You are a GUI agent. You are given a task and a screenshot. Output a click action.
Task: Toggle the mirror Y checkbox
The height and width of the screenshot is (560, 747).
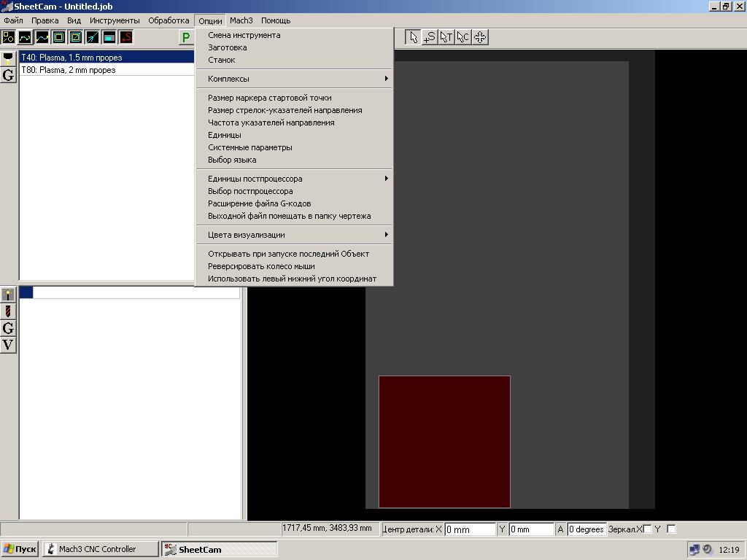click(x=671, y=529)
